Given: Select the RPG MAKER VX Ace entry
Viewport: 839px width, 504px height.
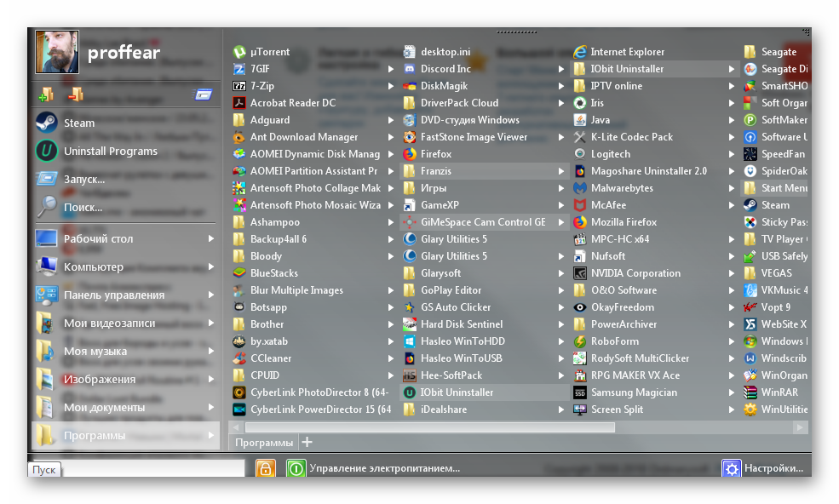Looking at the screenshot, I should click(x=655, y=375).
